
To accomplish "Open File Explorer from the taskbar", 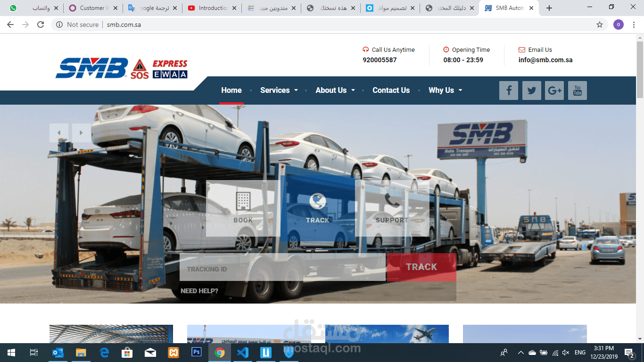I will click(81, 353).
